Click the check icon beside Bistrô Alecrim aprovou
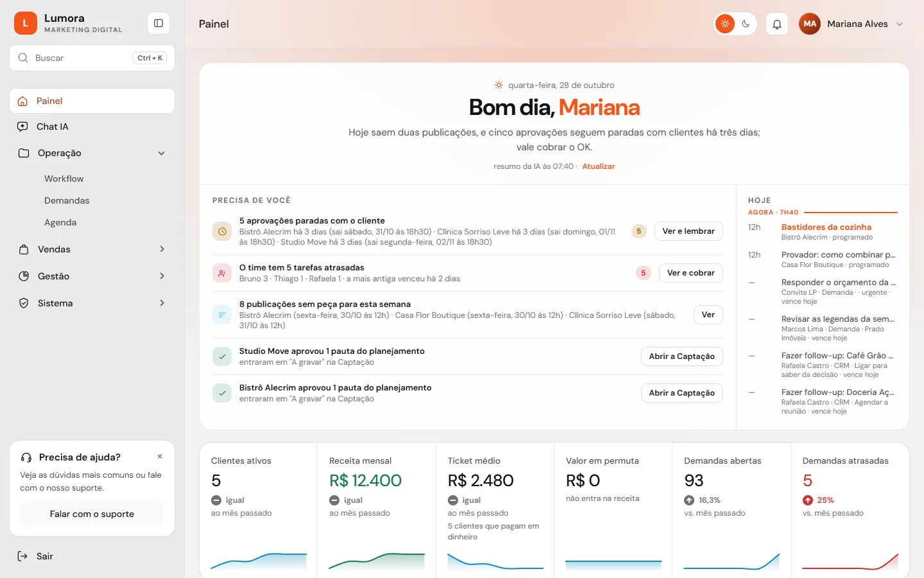This screenshot has width=924, height=578. 222,393
